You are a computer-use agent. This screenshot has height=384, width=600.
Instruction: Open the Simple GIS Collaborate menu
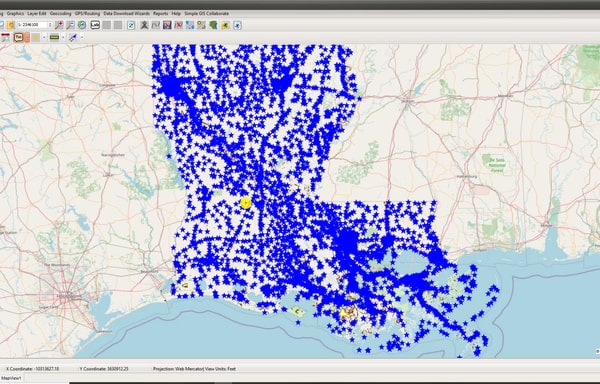pyautogui.click(x=207, y=13)
